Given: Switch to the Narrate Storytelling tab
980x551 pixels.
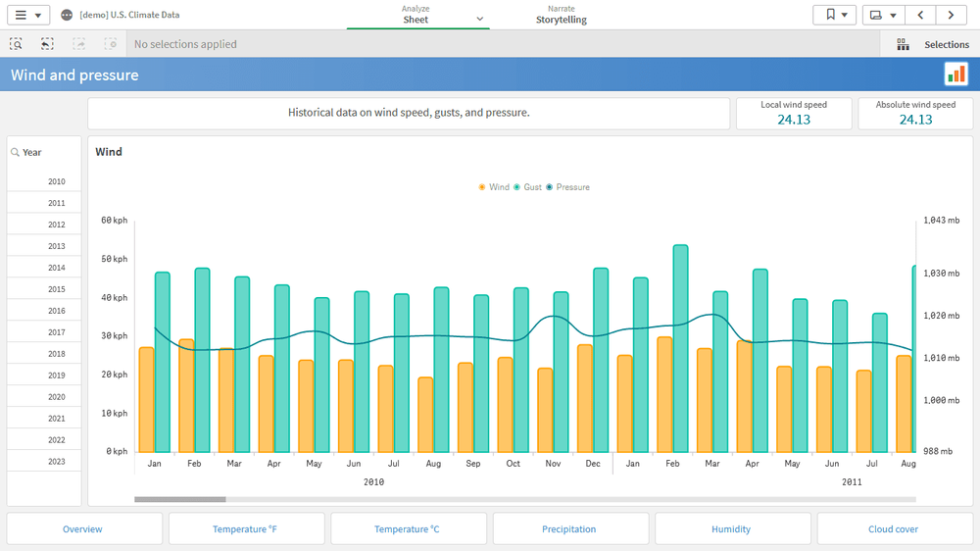Looking at the screenshot, I should tap(562, 15).
